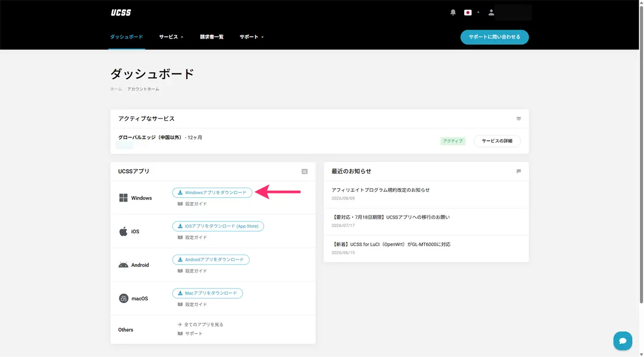Viewport: 644px width, 357px height.
Task: Open the chat widget bubble
Action: pyautogui.click(x=623, y=341)
